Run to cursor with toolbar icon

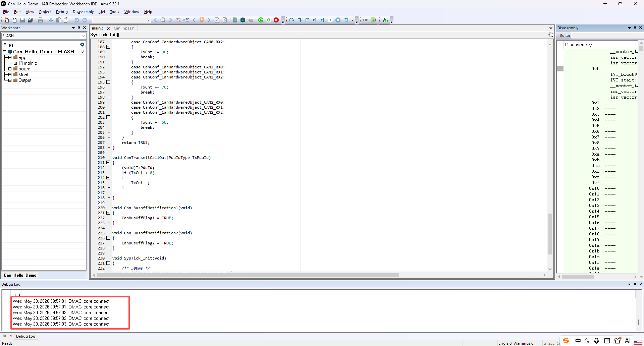click(x=323, y=20)
